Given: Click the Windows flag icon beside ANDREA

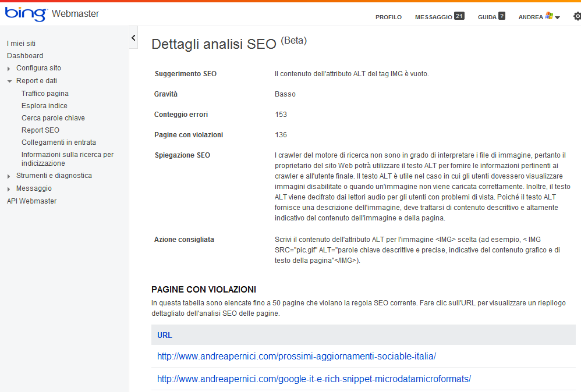Looking at the screenshot, I should (549, 16).
